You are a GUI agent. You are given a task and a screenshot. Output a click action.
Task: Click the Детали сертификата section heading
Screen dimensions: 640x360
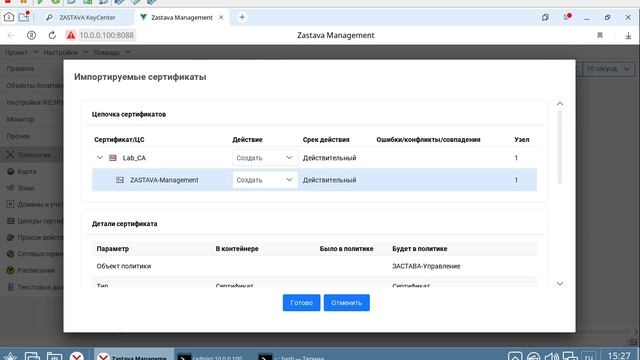124,224
